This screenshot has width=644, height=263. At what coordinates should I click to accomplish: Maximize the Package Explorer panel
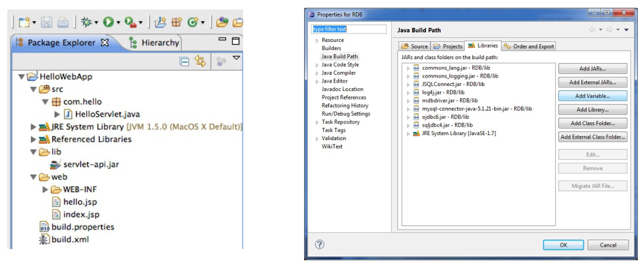point(235,41)
